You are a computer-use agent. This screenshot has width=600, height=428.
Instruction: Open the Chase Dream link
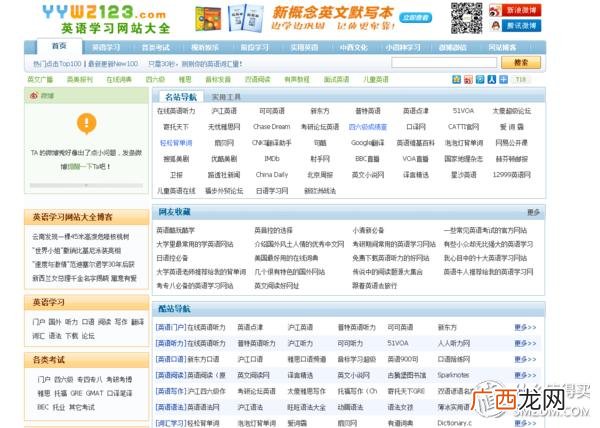click(272, 127)
